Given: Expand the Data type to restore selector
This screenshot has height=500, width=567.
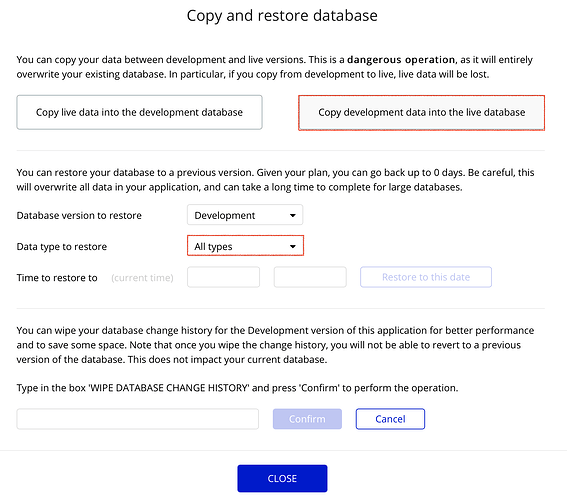Looking at the screenshot, I should (x=245, y=246).
